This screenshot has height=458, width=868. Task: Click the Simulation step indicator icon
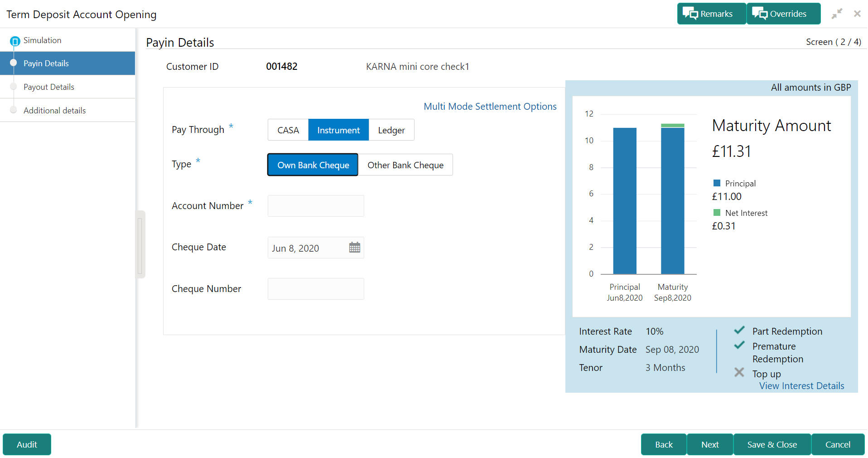tap(15, 41)
